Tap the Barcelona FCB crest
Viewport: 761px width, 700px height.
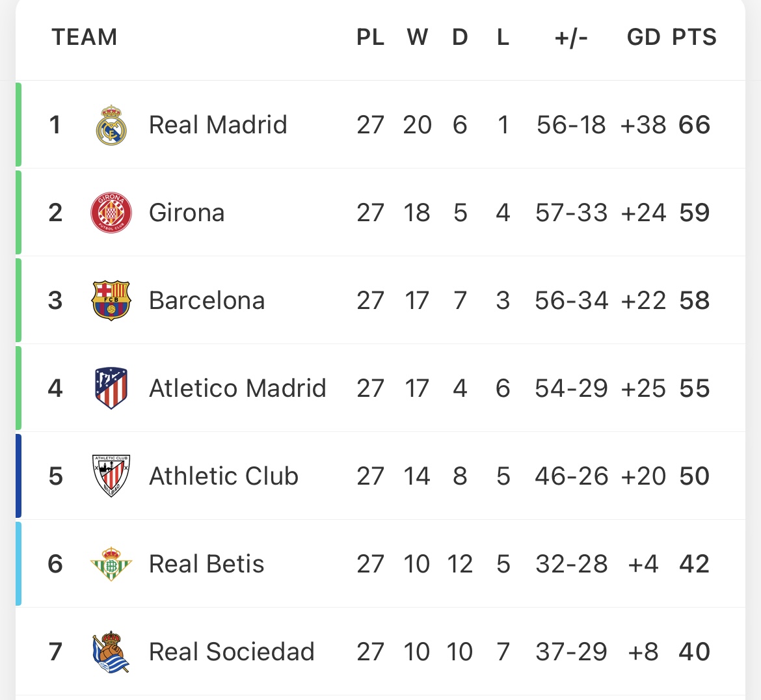click(111, 301)
